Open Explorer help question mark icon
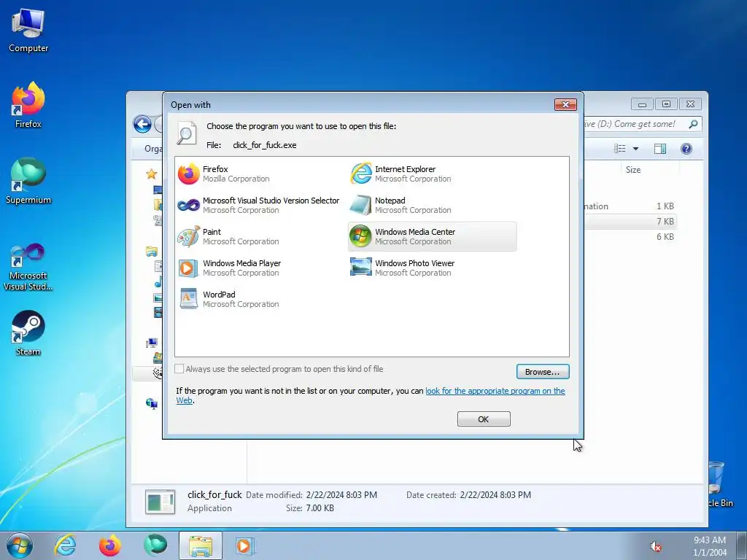This screenshot has width=747, height=560. 686,149
